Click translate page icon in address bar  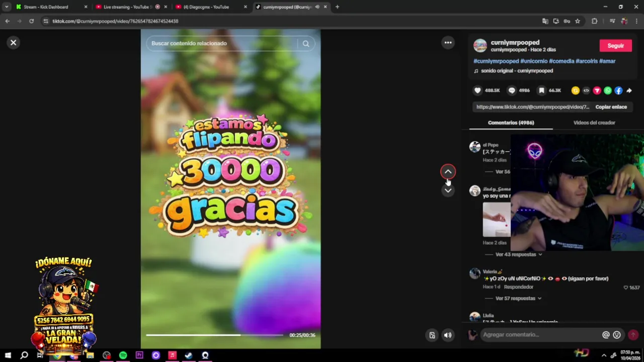545,21
